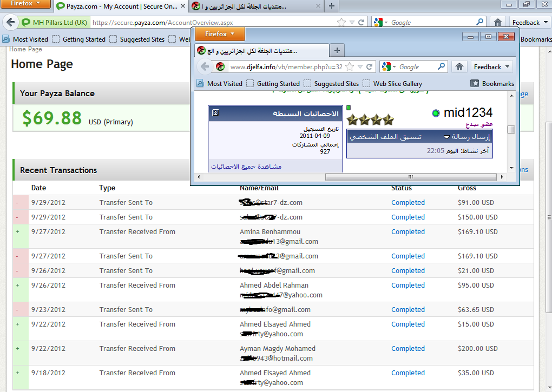Viewport: 552px width, 392px height.
Task: Collapse the Arabic statistics panel via its header icon
Action: click(x=216, y=113)
